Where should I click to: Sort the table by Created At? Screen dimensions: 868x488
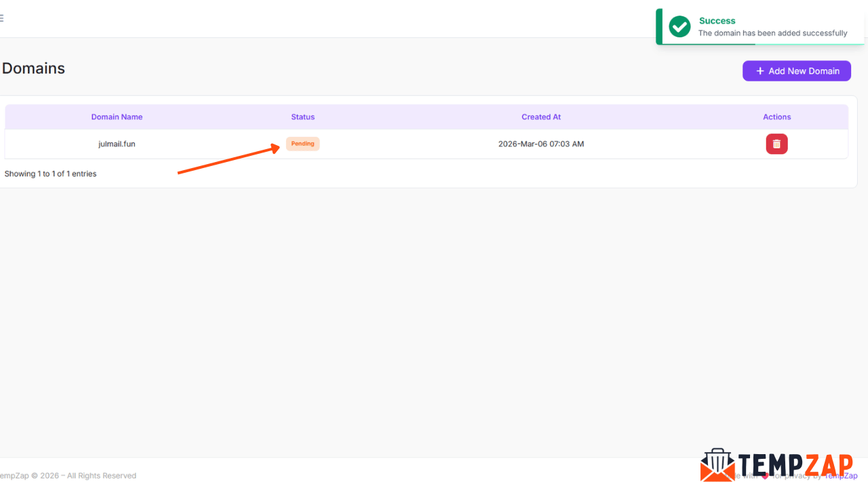point(541,117)
